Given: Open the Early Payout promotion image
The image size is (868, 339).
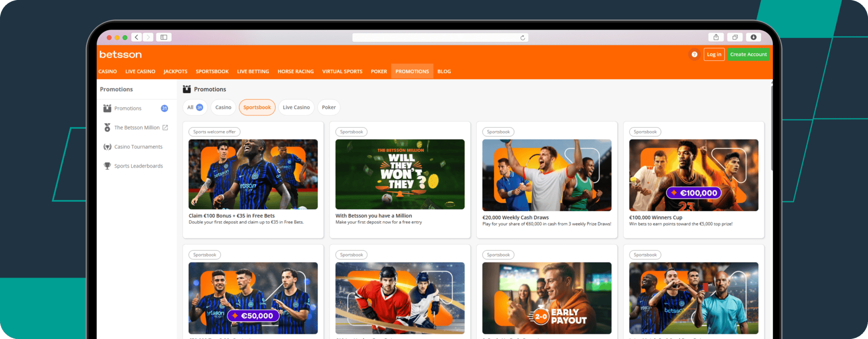Looking at the screenshot, I should pyautogui.click(x=547, y=298).
